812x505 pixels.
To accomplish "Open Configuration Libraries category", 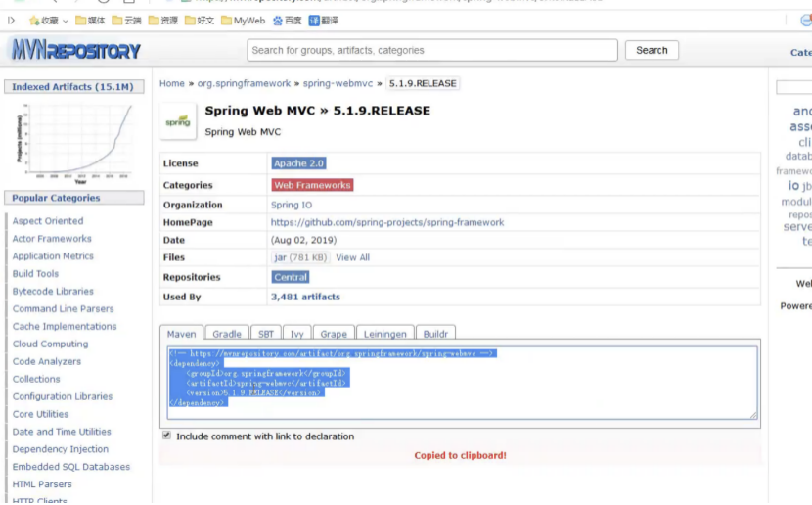I will (63, 397).
